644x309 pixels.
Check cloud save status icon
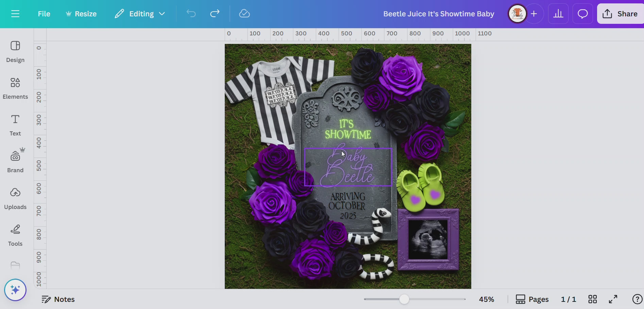[x=244, y=14]
